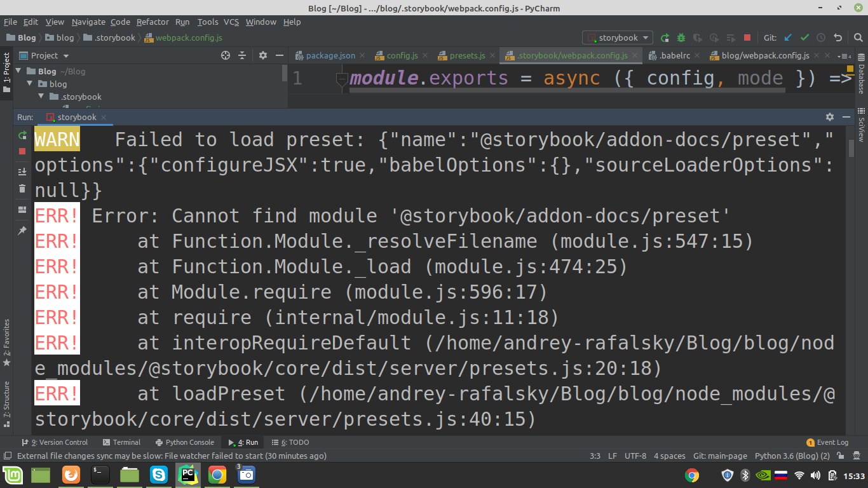Click Rerun icon in Run panel sidebar
Screen dimensions: 868x488
[22, 135]
